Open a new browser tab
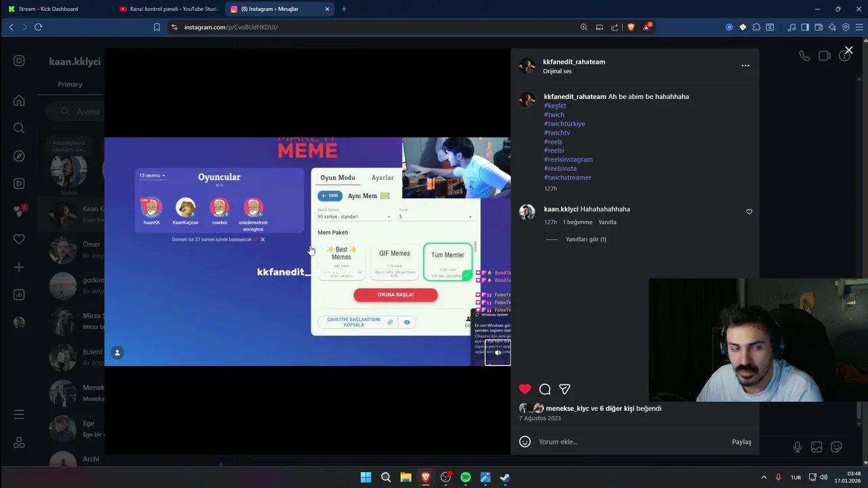The width and height of the screenshot is (868, 488). (344, 9)
